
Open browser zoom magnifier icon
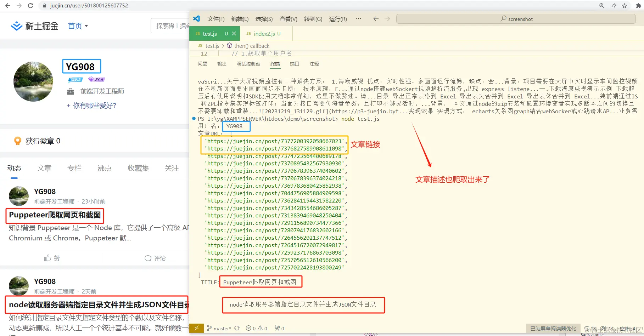click(602, 6)
